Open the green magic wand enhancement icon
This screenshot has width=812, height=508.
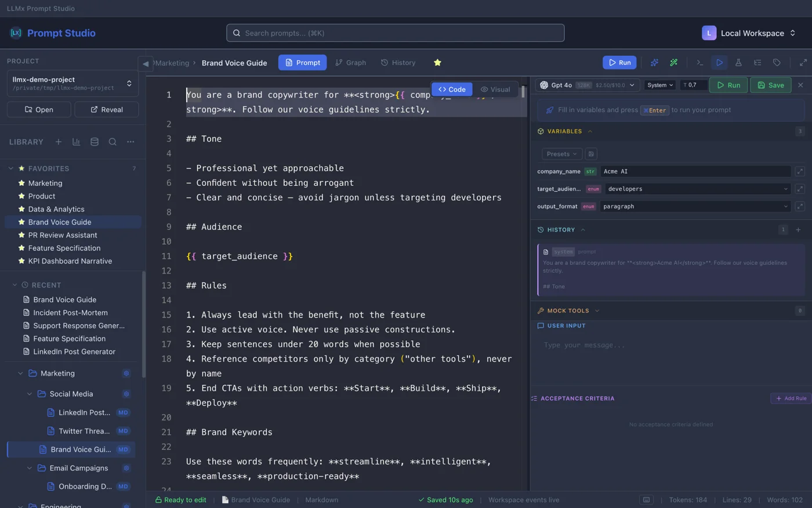click(672, 63)
